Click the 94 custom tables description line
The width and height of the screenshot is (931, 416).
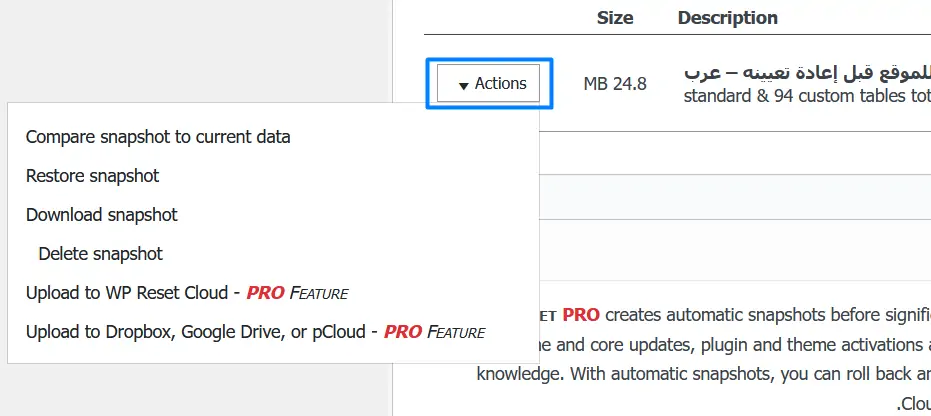coord(806,97)
